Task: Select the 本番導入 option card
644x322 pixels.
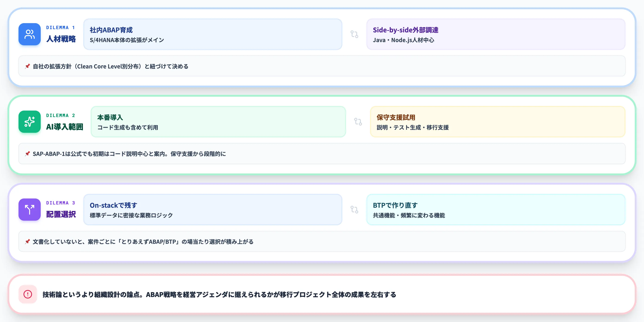Action: 218,122
